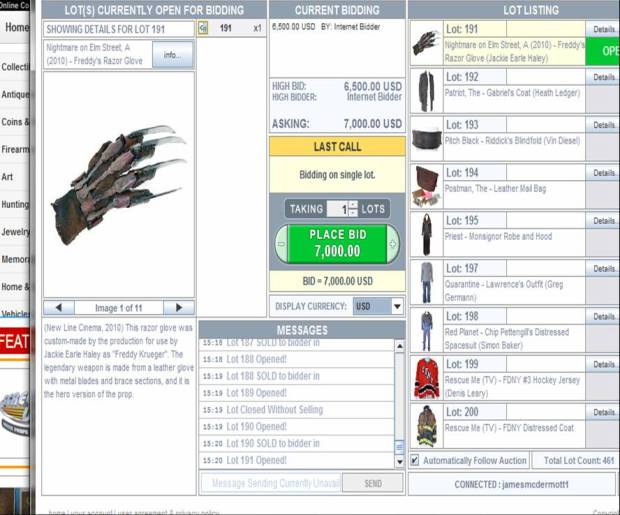Image resolution: width=620 pixels, height=515 pixels.
Task: Advance to the next lot image
Action: click(179, 308)
